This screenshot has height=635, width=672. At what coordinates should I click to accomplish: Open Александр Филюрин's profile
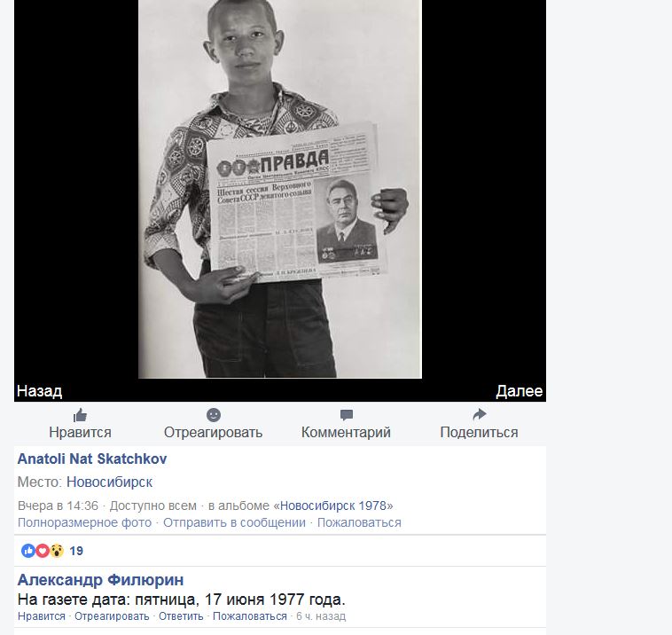100,580
